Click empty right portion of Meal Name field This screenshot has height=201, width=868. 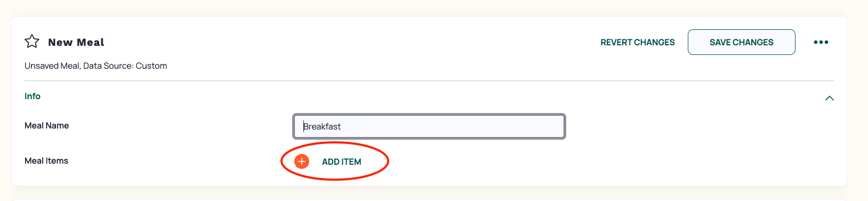pyautogui.click(x=480, y=126)
